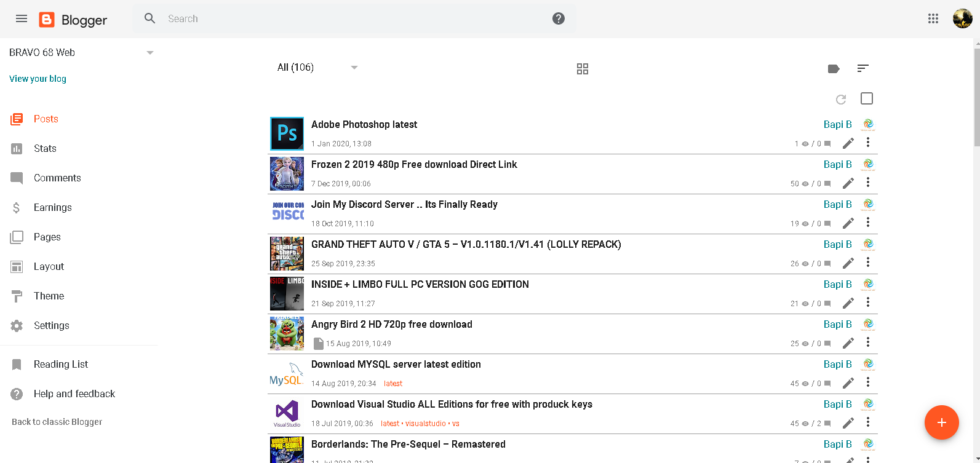Open the Borderlands: The Pre-Sequel post title
The image size is (980, 463).
408,444
